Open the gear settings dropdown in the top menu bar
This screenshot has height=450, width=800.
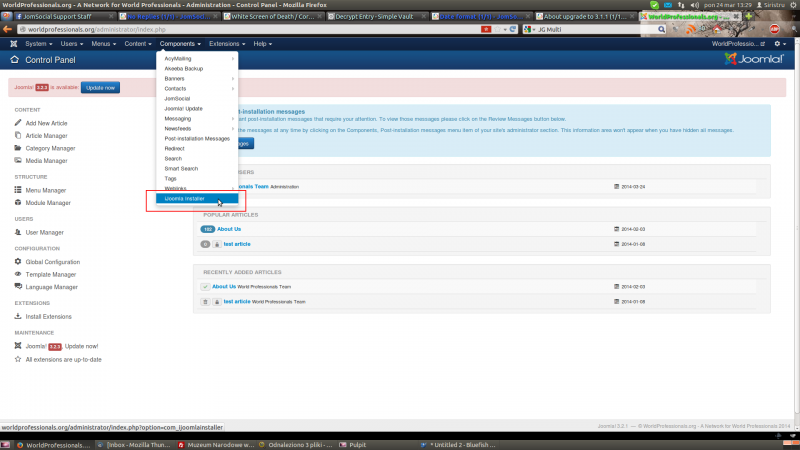coord(780,44)
